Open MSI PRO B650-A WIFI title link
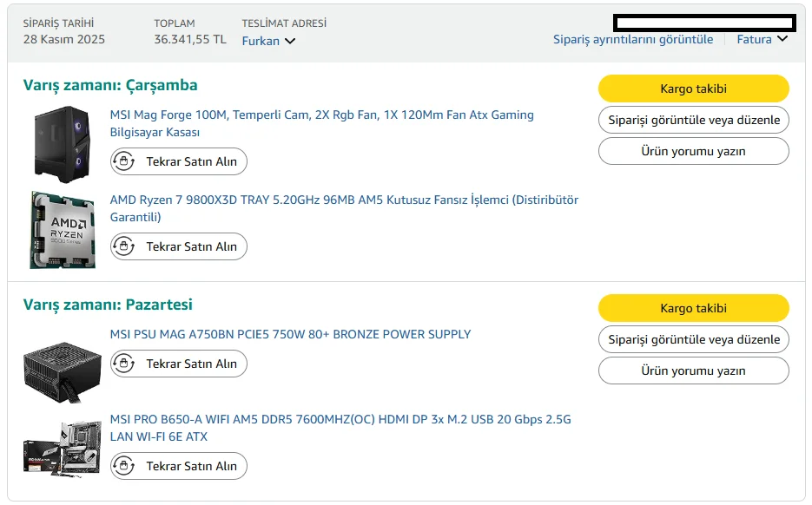Viewport: 812px width, 505px height. pos(340,420)
